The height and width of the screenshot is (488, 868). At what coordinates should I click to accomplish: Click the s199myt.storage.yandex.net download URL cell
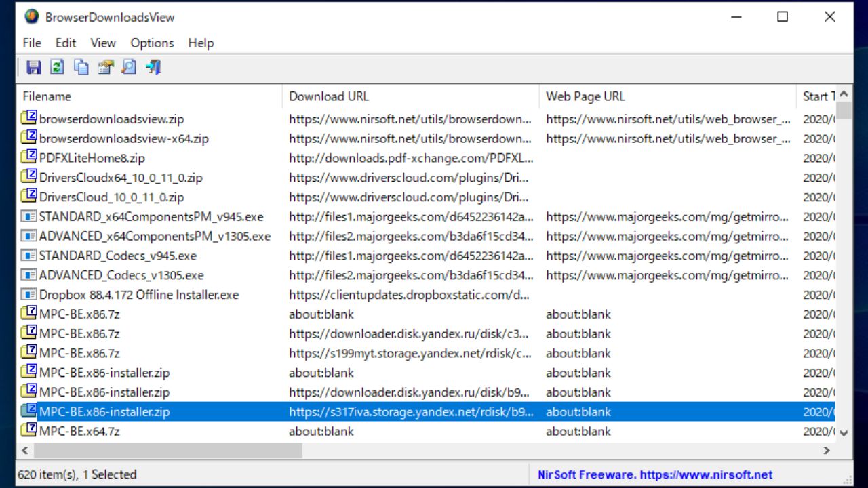[411, 353]
